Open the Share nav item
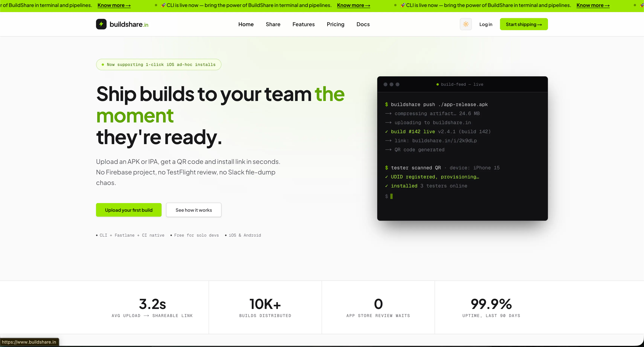 click(x=273, y=24)
